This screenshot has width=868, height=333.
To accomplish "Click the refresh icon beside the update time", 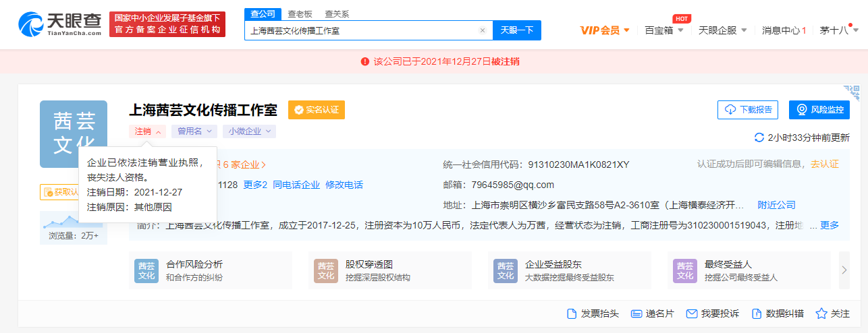I will 759,138.
